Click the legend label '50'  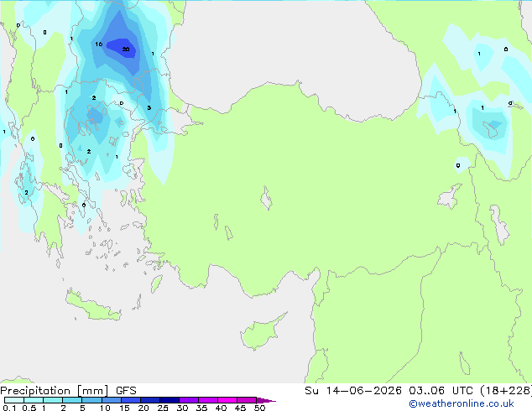click(259, 408)
